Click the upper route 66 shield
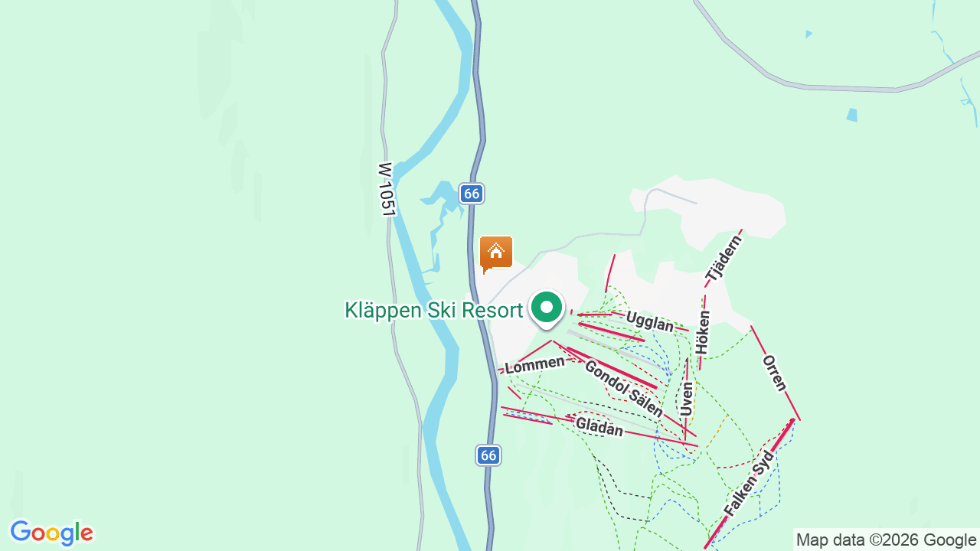This screenshot has height=551, width=980. point(472,194)
